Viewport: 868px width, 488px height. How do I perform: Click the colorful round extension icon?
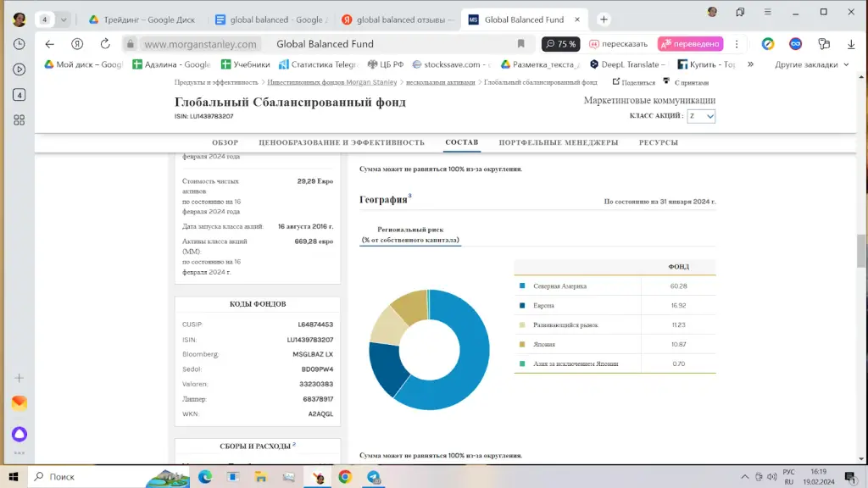[768, 44]
